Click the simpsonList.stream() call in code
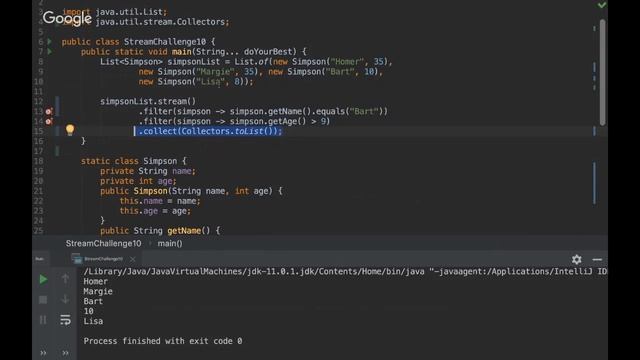Viewport: 640px width, 360px height. (148, 101)
